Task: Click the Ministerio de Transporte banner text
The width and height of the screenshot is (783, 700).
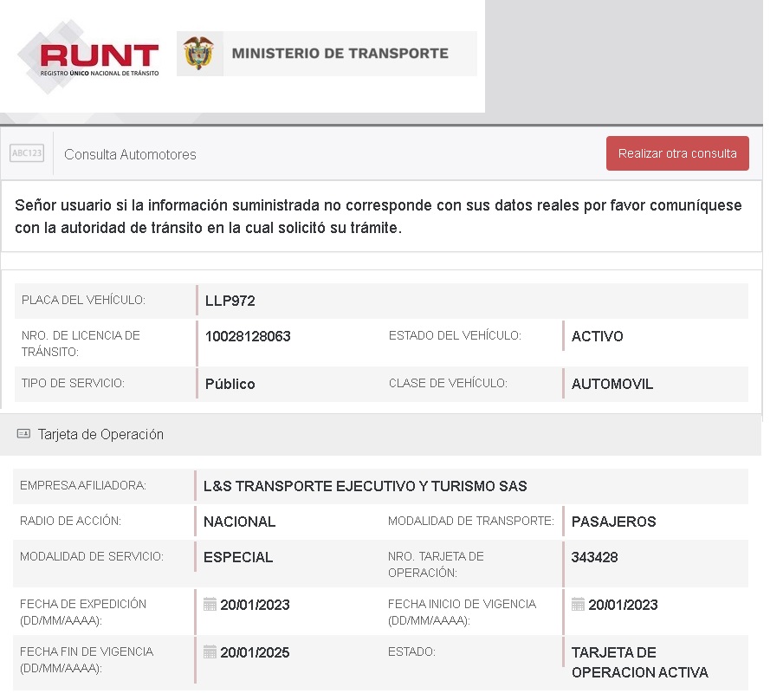Action: tap(340, 54)
